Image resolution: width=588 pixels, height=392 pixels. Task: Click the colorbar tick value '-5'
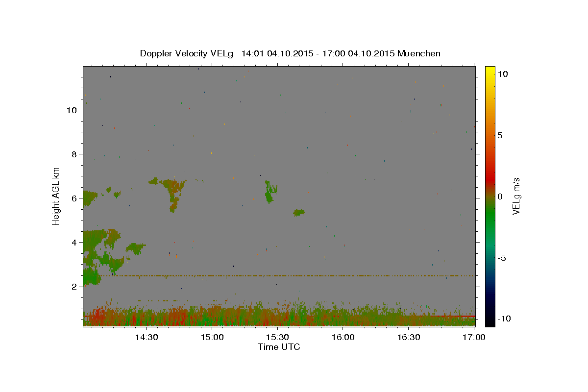click(x=502, y=258)
